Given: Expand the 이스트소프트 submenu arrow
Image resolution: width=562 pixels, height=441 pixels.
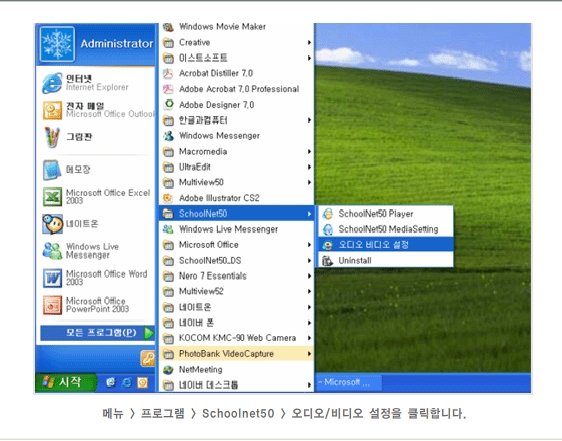Looking at the screenshot, I should pyautogui.click(x=309, y=58).
